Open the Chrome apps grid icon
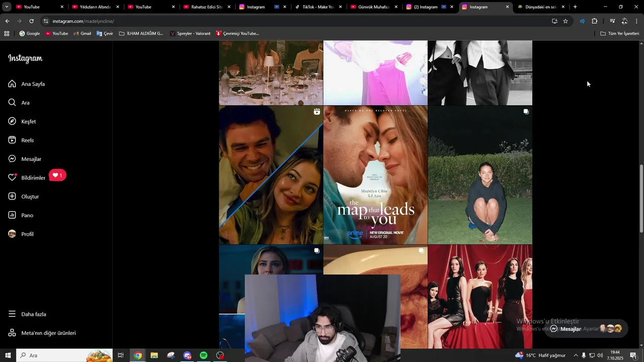Screen dimensions: 644x362 [7, 34]
